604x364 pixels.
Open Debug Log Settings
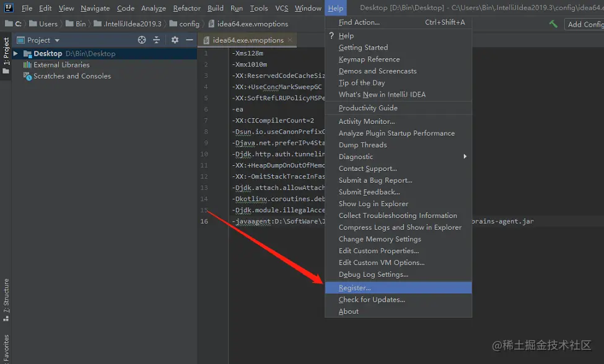click(x=398, y=274)
